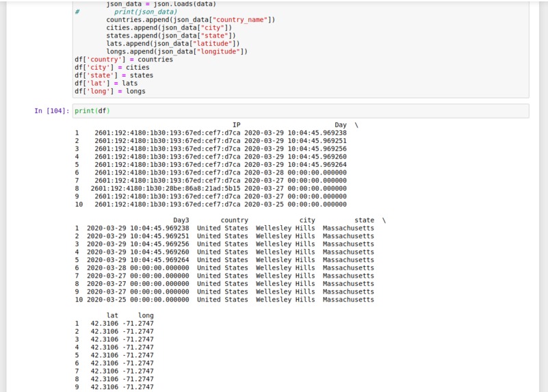
Task: Click the row 3 IP address in first table
Action: [168, 149]
